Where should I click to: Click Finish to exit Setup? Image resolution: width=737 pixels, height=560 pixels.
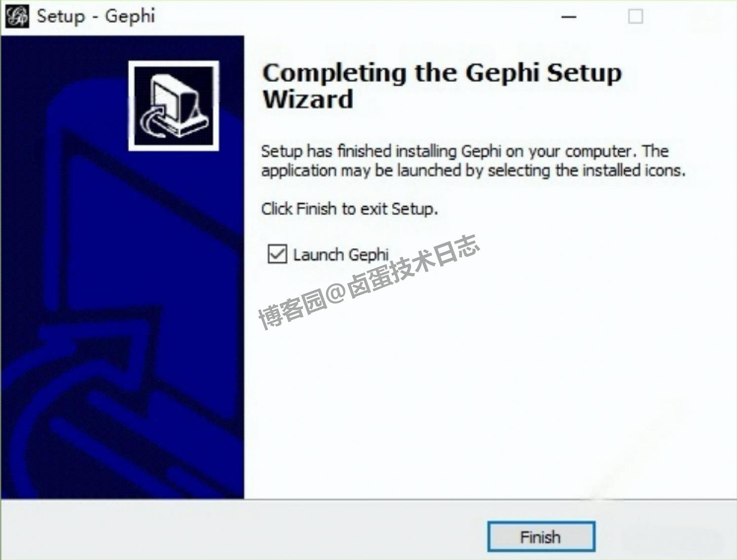click(x=541, y=536)
